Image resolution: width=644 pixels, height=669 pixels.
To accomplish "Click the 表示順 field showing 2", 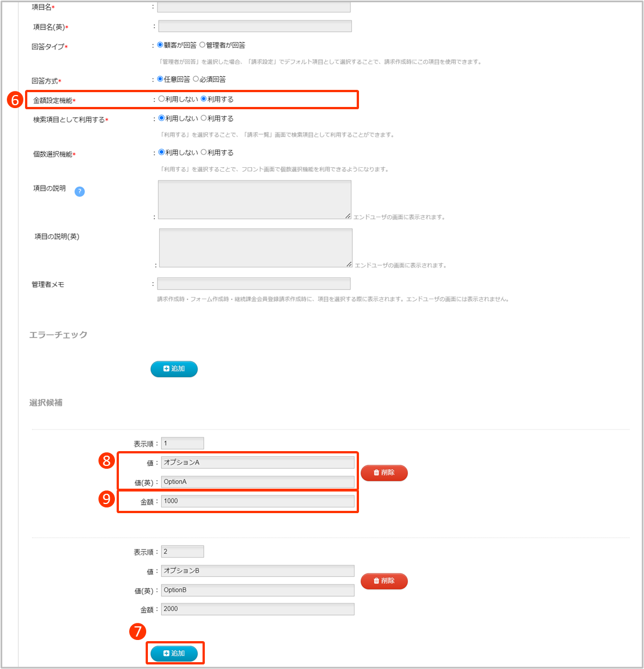I will (182, 552).
